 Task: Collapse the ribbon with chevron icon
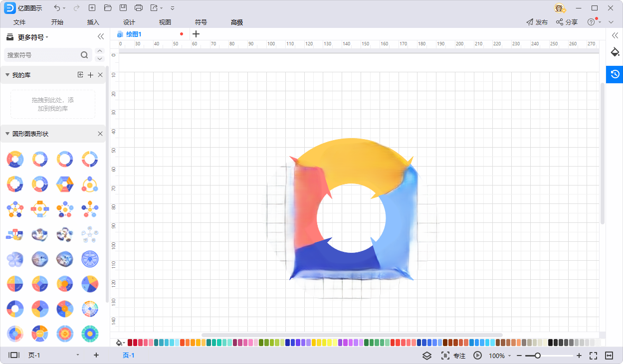[x=611, y=22]
